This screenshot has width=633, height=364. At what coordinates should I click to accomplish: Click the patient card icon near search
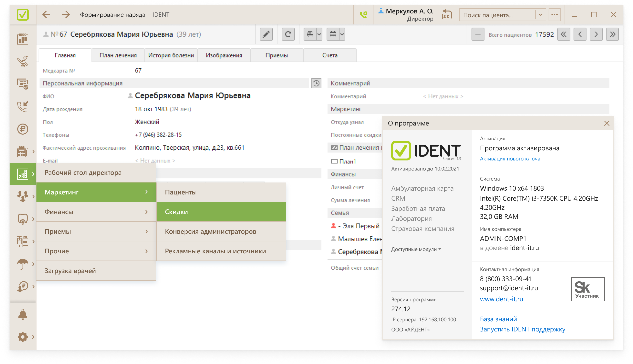pyautogui.click(x=447, y=15)
